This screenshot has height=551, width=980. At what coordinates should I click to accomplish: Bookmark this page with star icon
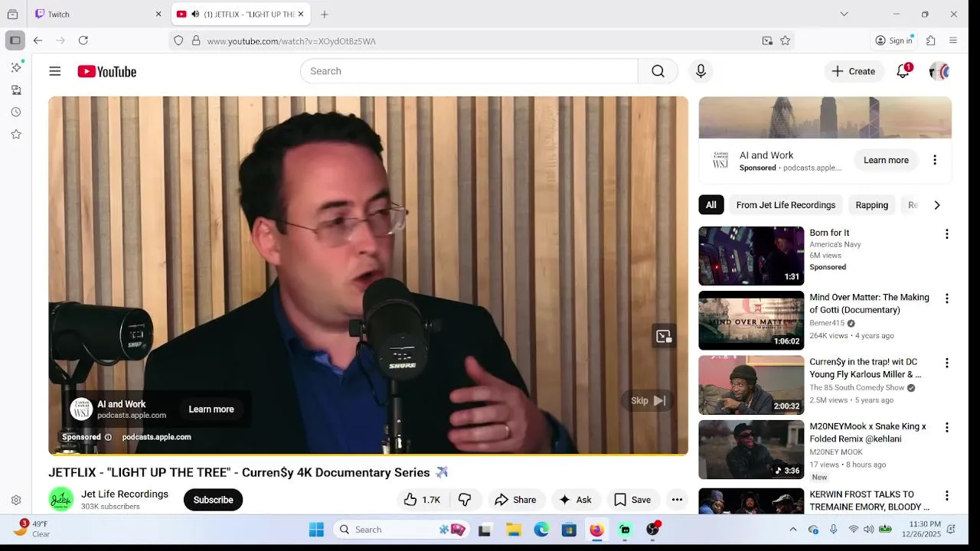(x=785, y=41)
